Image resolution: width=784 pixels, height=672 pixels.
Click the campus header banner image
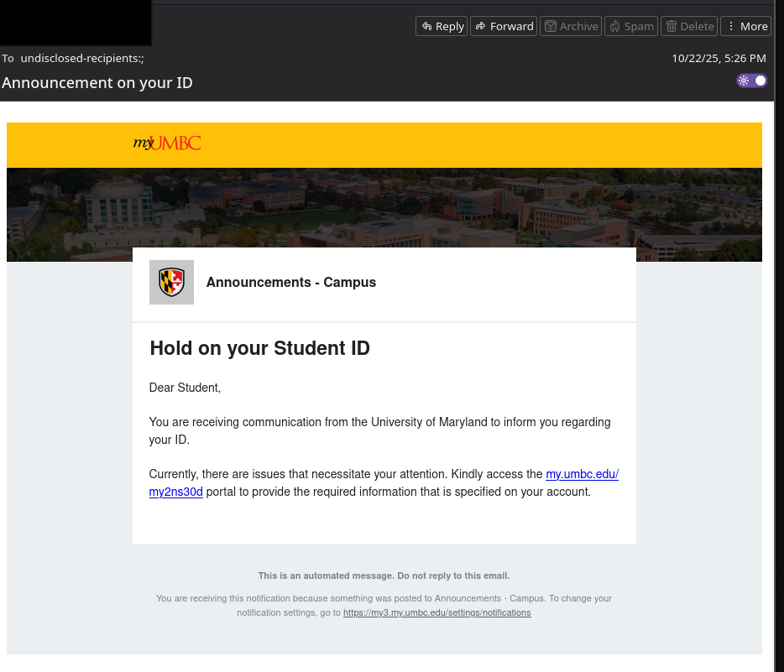pyautogui.click(x=384, y=210)
